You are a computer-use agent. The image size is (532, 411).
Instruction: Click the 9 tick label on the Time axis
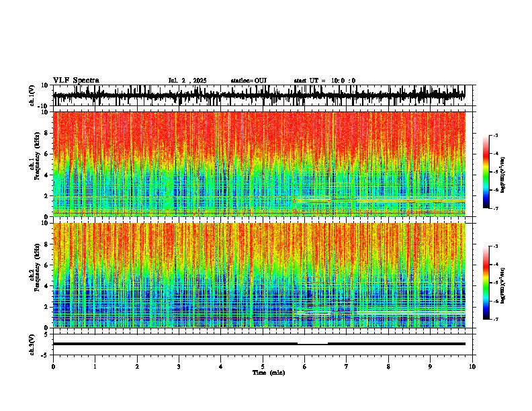click(430, 367)
